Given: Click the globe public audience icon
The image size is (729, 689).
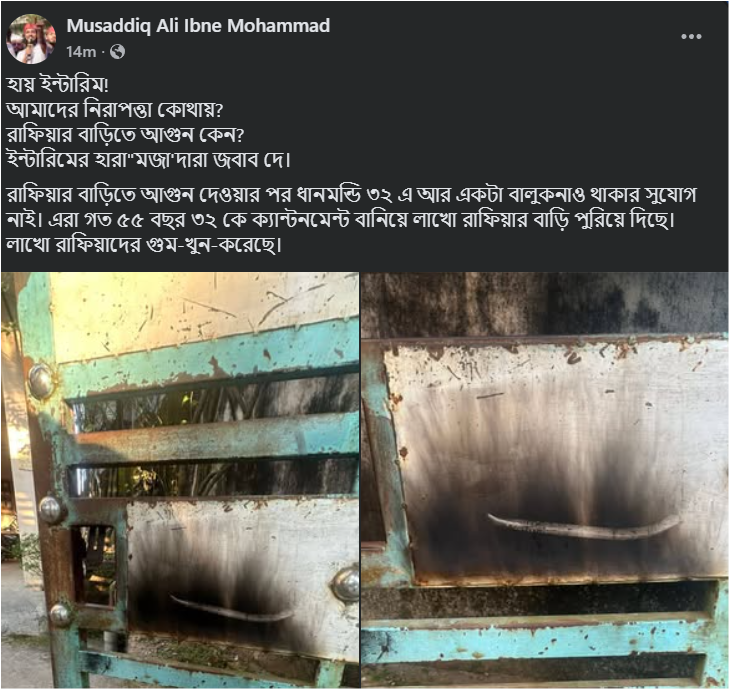Looking at the screenshot, I should pyautogui.click(x=117, y=52).
